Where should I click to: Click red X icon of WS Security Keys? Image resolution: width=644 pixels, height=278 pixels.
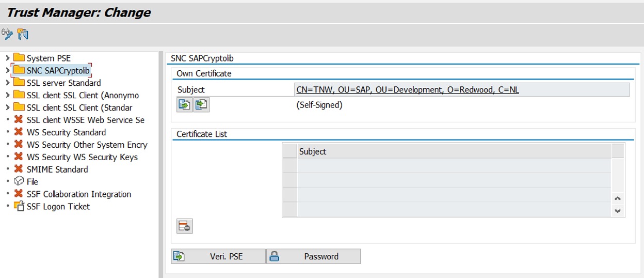19,157
